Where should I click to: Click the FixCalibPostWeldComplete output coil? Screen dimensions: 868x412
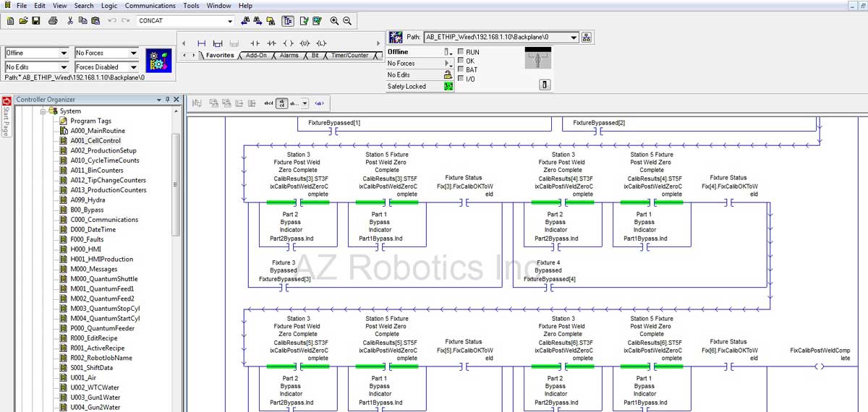coord(819,366)
